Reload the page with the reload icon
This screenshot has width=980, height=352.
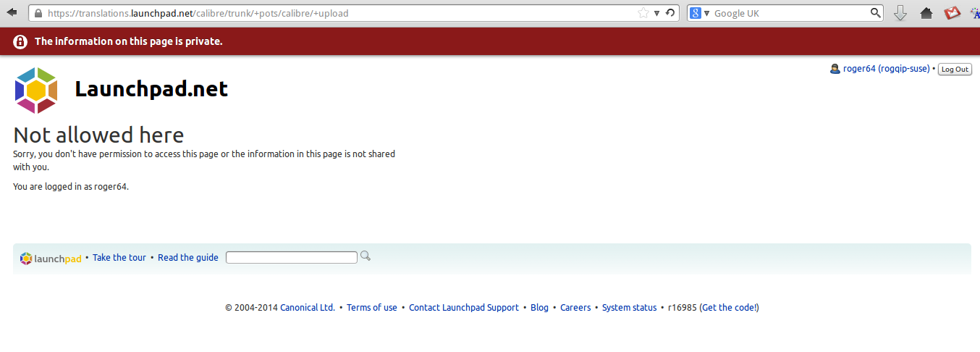(670, 13)
